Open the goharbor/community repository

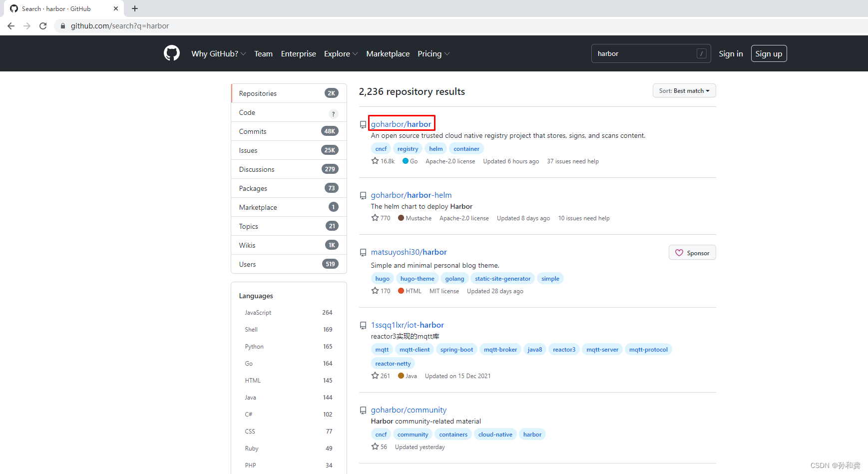(409, 410)
